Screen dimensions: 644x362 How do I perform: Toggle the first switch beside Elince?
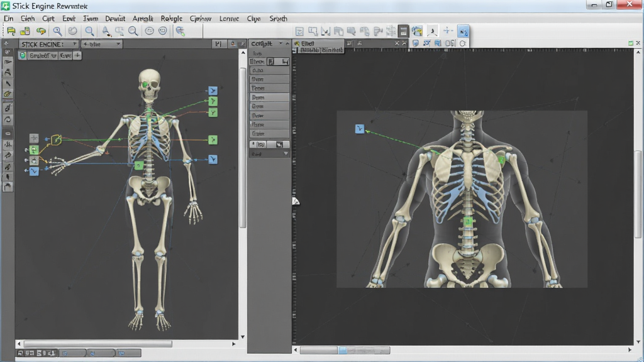coord(271,62)
